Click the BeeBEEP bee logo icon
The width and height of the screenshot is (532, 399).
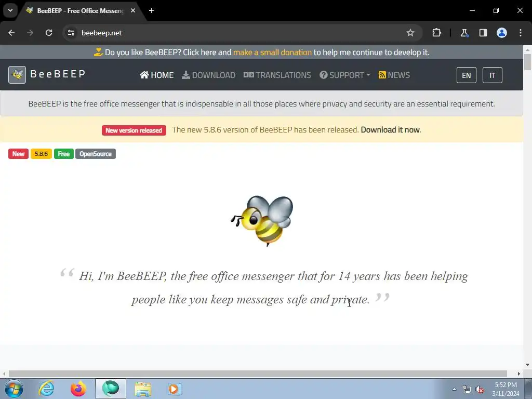coord(17,75)
